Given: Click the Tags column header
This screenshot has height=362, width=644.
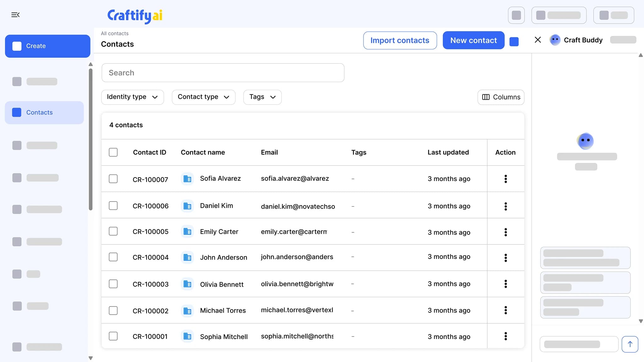Looking at the screenshot, I should (358, 152).
